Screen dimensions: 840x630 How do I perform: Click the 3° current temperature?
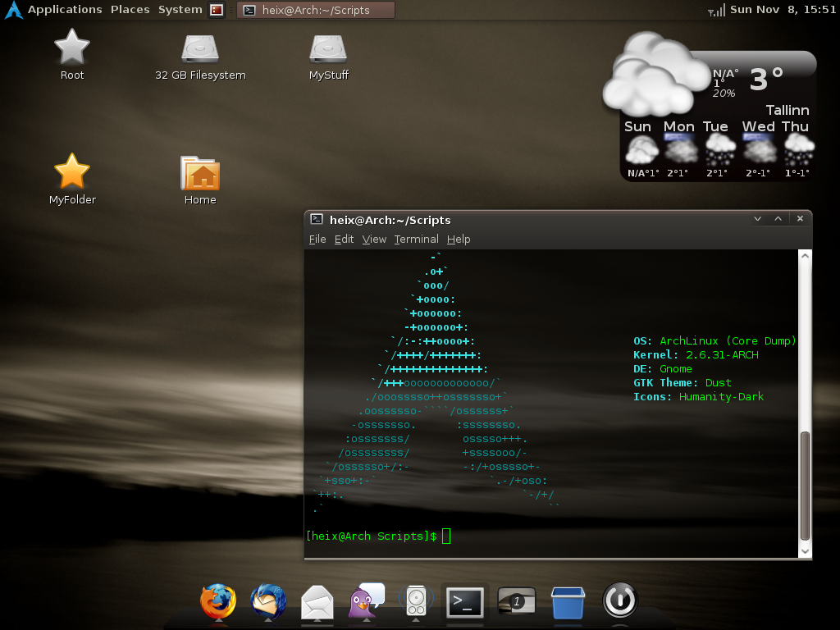tap(765, 80)
